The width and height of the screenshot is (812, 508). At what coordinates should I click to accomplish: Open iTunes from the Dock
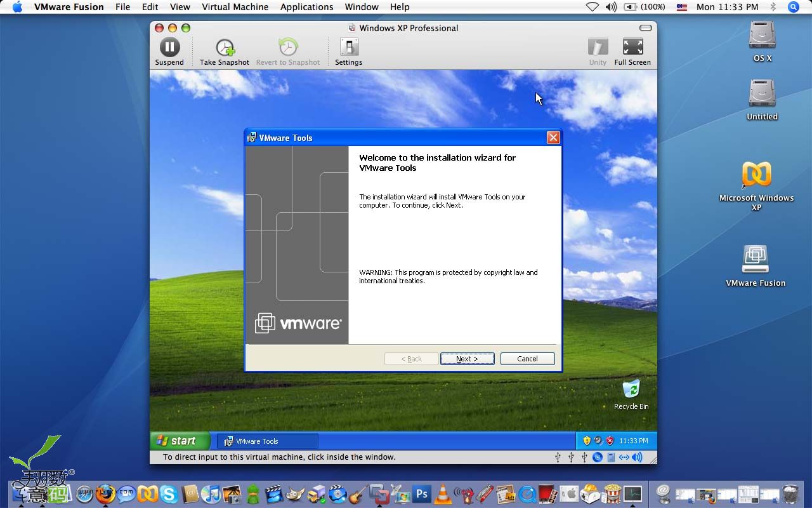(x=211, y=493)
